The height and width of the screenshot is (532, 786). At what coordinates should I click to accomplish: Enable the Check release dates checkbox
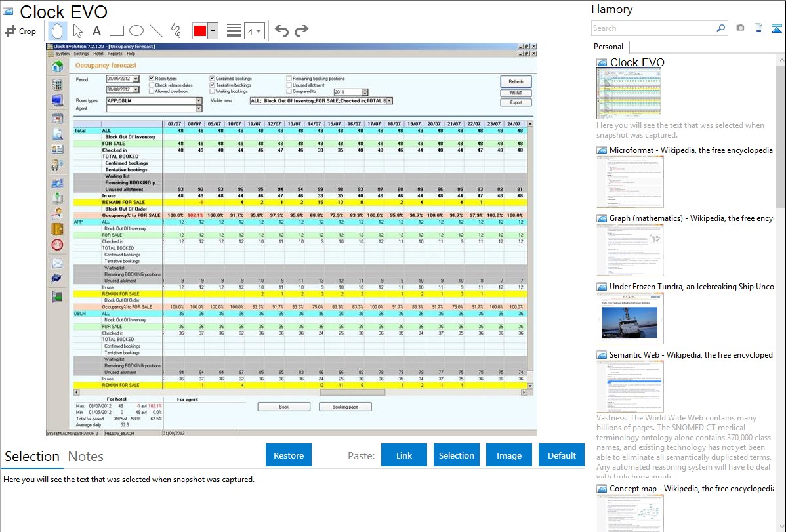coord(152,85)
